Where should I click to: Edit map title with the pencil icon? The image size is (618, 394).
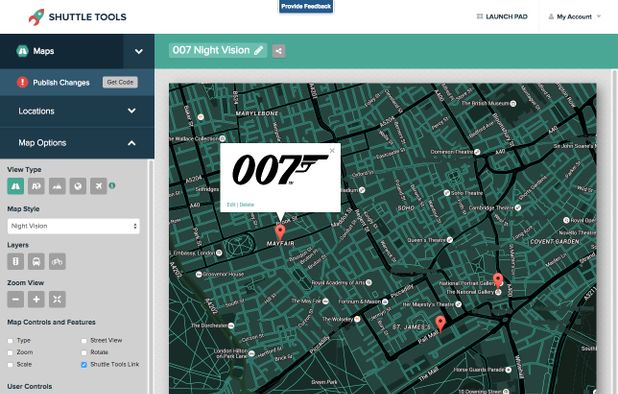(259, 50)
